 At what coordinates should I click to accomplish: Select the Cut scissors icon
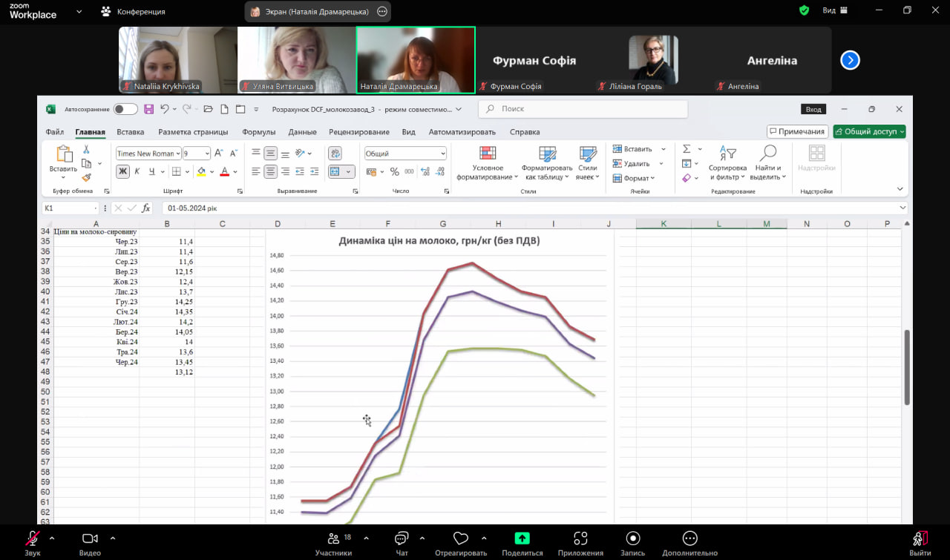[x=86, y=150]
